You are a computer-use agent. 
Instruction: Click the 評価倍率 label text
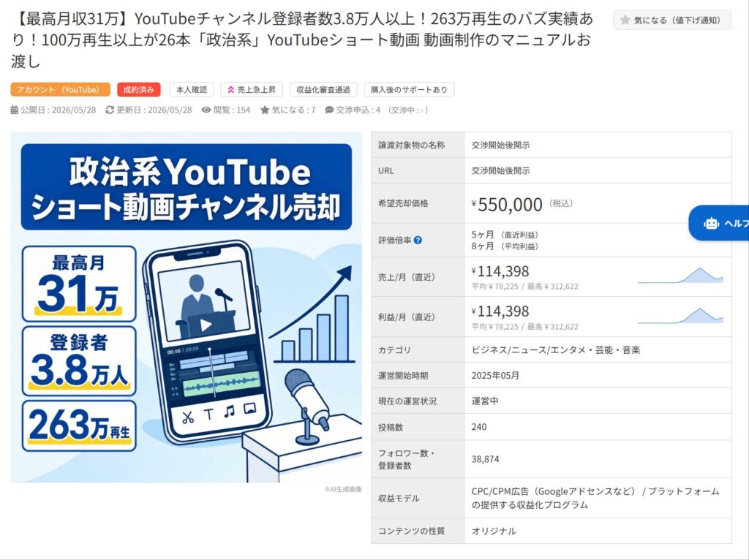click(x=394, y=240)
